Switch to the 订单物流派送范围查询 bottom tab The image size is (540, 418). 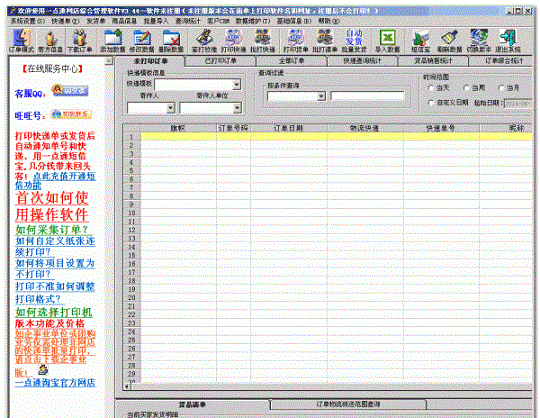pos(348,404)
